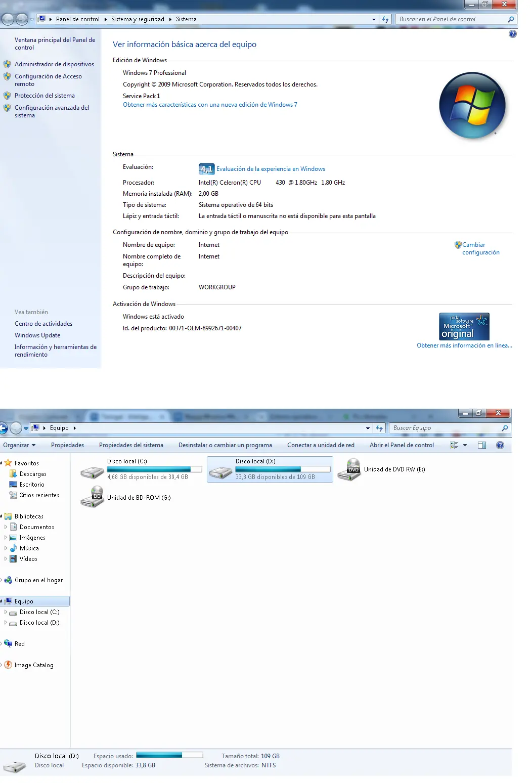
Task: Click the change view icon in Equipo toolbar
Action: 454,445
